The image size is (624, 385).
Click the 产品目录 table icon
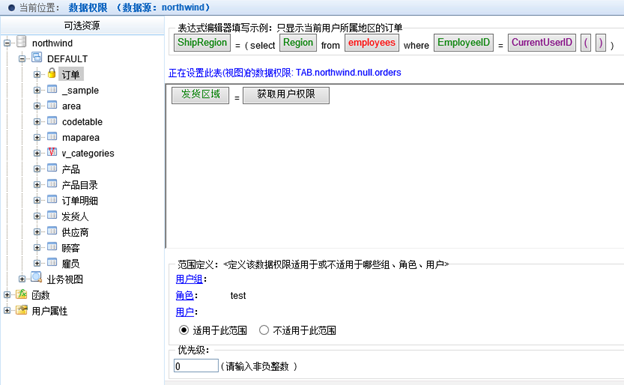point(52,184)
